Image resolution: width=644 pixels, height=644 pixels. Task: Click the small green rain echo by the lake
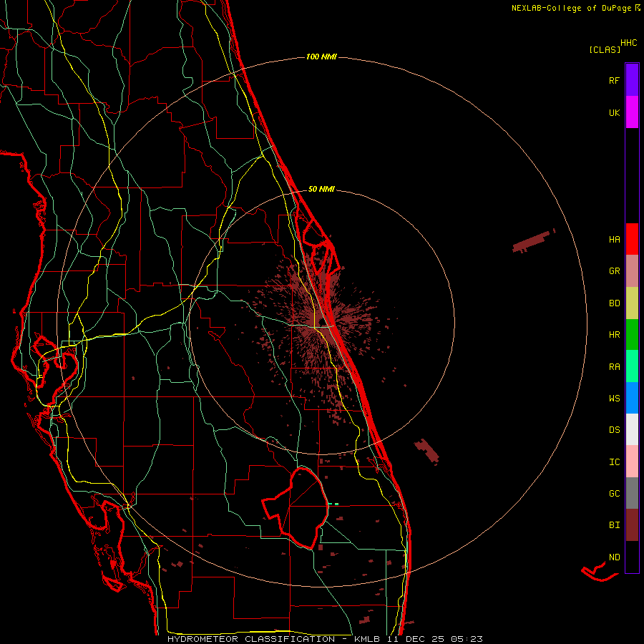click(333, 504)
